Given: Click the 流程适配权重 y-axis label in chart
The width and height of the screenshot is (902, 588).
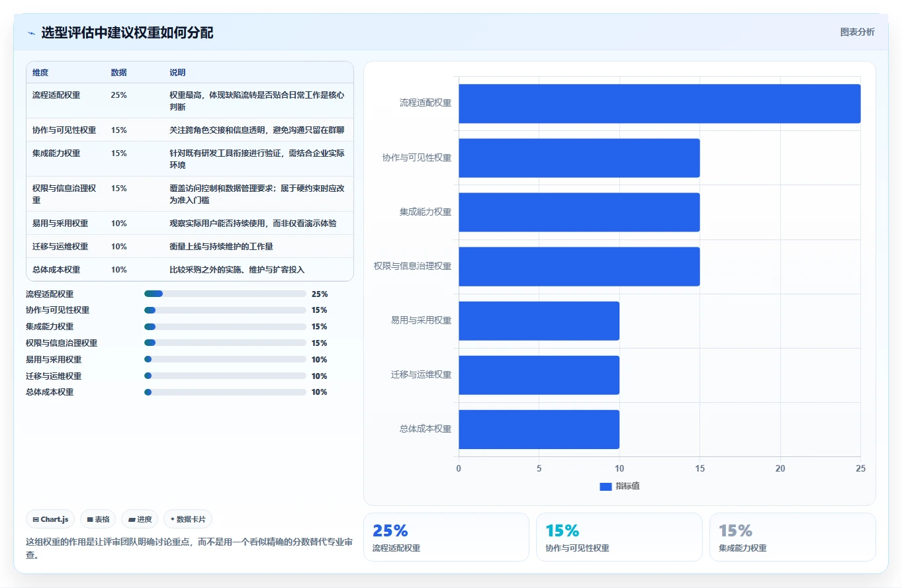Looking at the screenshot, I should [x=426, y=103].
